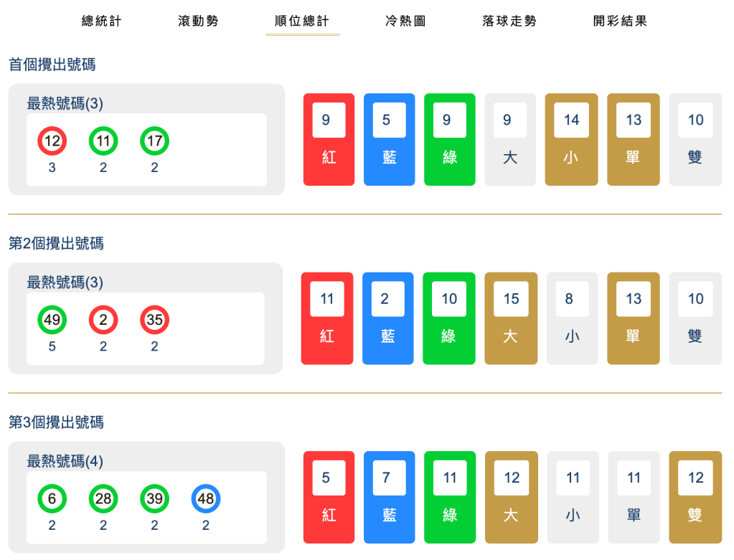Screen dimensions: 734x560
Task: Click number ball 35 in second drawn section
Action: 154,321
